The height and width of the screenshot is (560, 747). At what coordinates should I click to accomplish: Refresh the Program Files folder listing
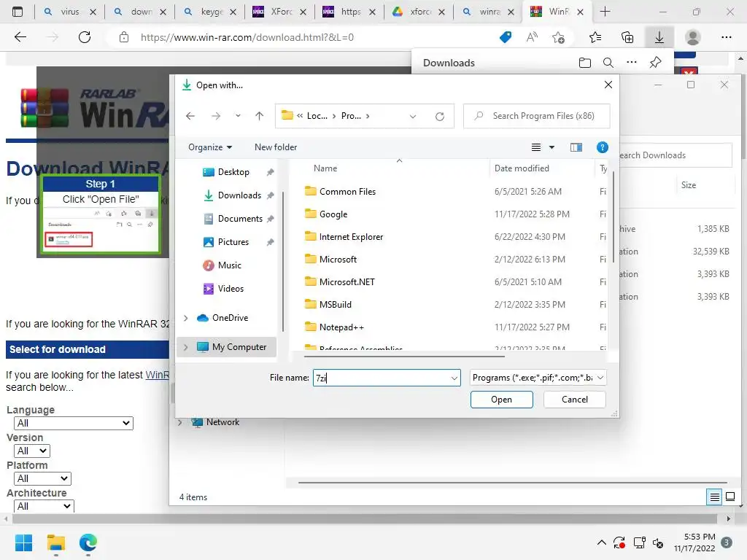(440, 116)
